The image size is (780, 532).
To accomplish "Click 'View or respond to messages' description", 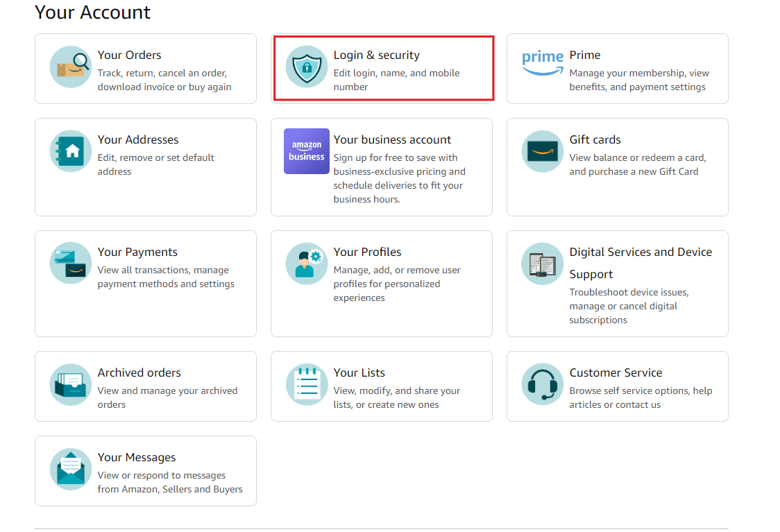I will (x=169, y=482).
